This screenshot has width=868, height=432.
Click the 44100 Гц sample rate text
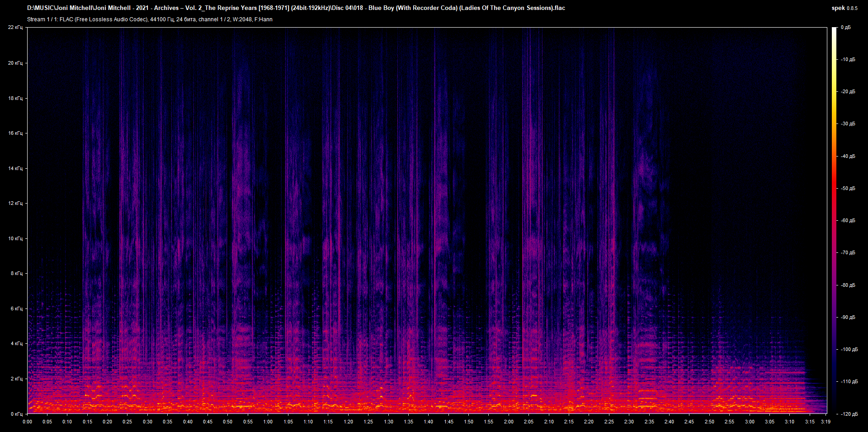click(163, 19)
